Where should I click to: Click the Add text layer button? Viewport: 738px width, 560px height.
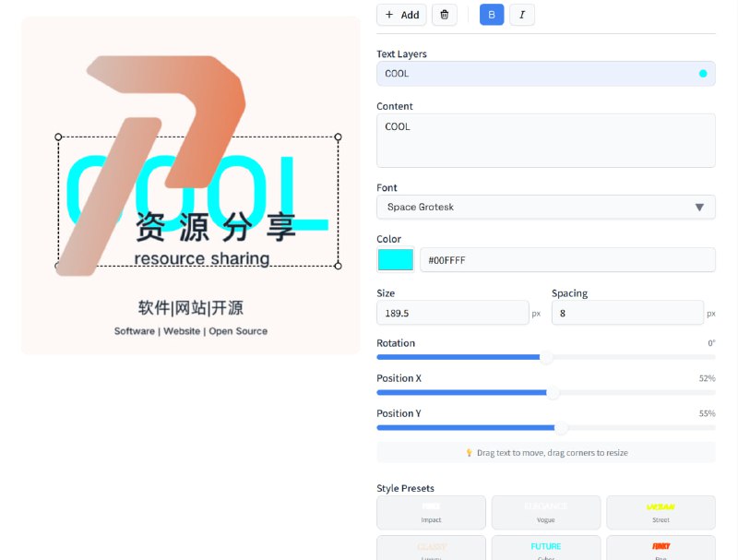401,15
